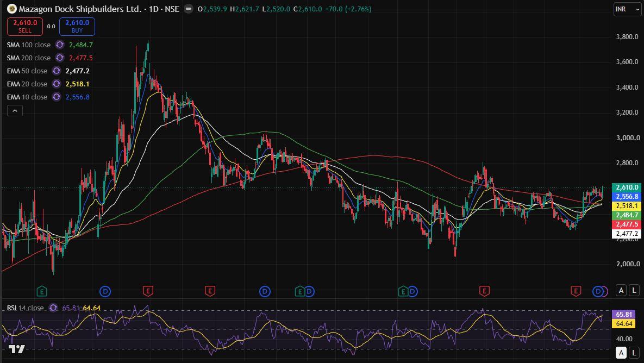The height and width of the screenshot is (363, 644).
Task: Click the white 2,477.2 axis price tag
Action: pos(627,234)
